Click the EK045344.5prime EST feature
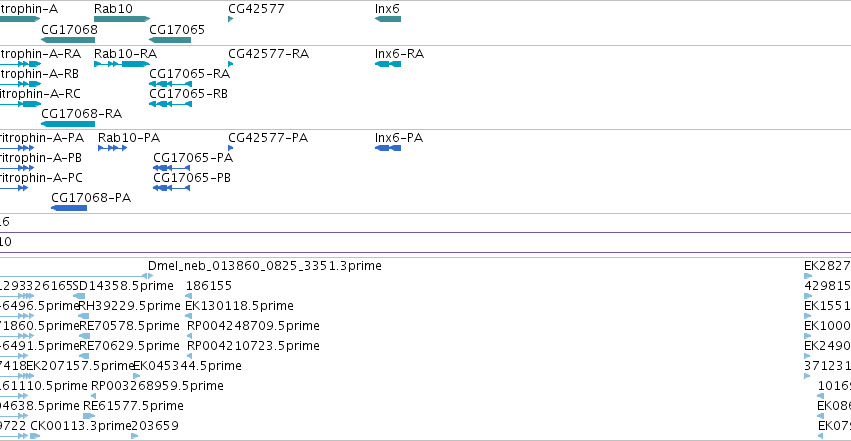851x441 pixels. pyautogui.click(x=136, y=376)
